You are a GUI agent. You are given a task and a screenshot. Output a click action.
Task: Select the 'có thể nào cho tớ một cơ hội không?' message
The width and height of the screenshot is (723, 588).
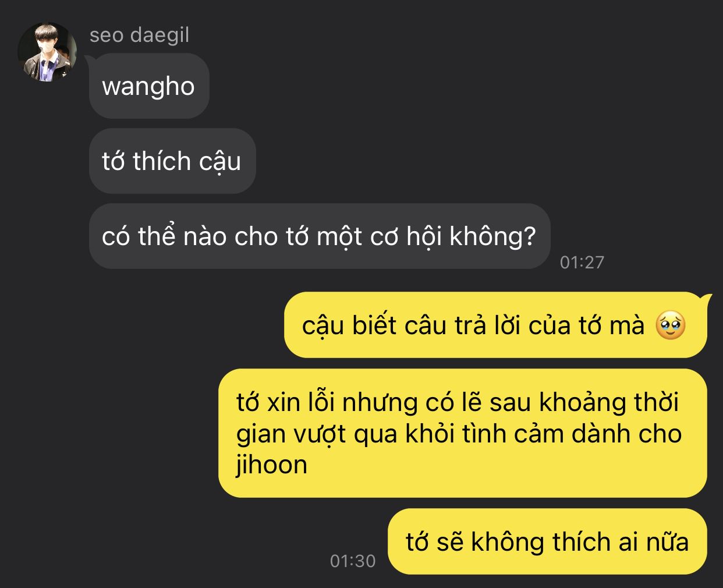point(320,236)
